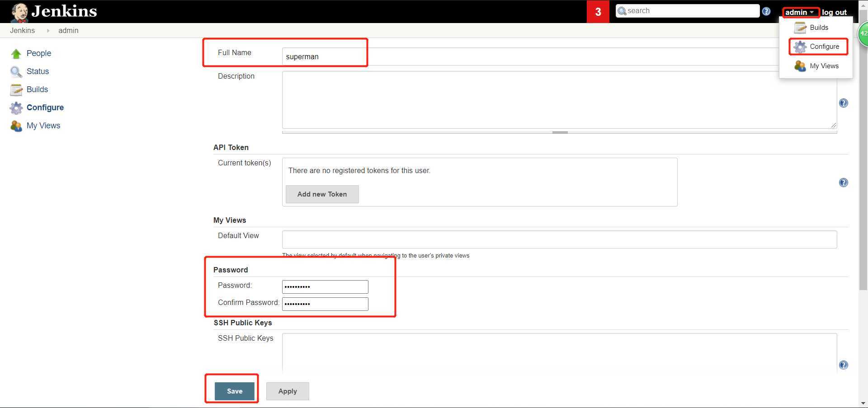868x408 pixels.
Task: Click the Add new Token button
Action: click(322, 194)
